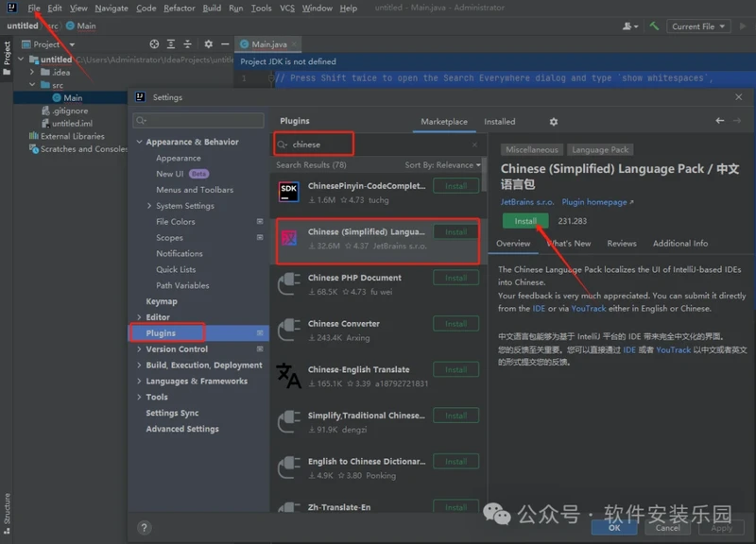Collapse the Appearance & Behavior section
This screenshot has height=544, width=756.
pyautogui.click(x=140, y=142)
